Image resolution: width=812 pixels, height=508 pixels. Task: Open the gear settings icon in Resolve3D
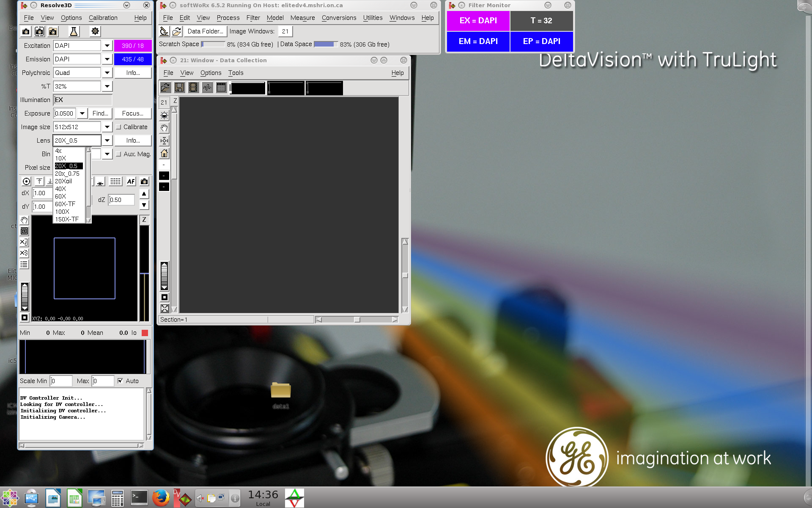coord(95,31)
